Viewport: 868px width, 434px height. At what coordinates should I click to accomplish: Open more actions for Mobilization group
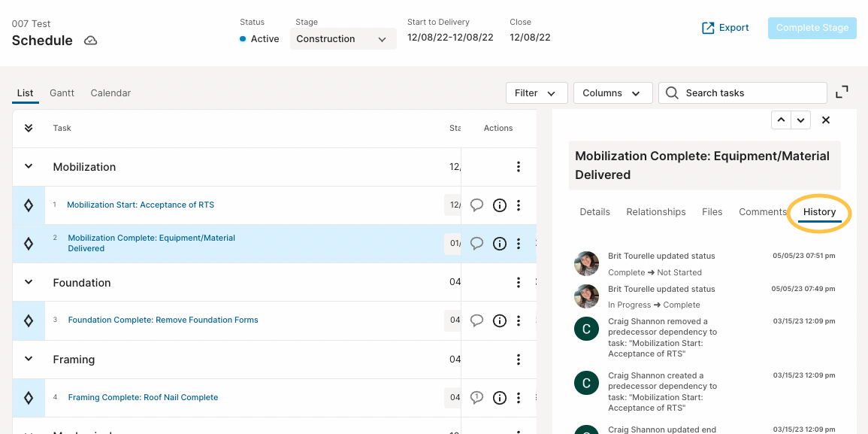pyautogui.click(x=518, y=166)
